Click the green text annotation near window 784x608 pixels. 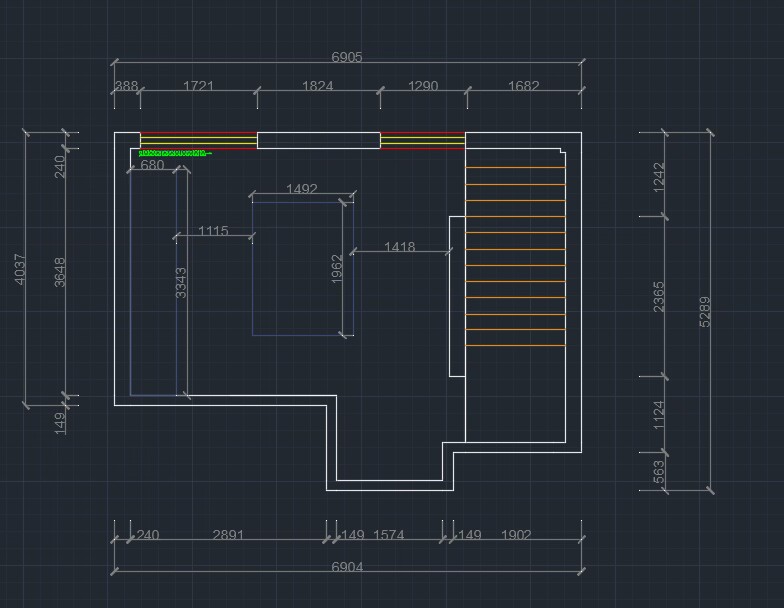click(x=173, y=153)
